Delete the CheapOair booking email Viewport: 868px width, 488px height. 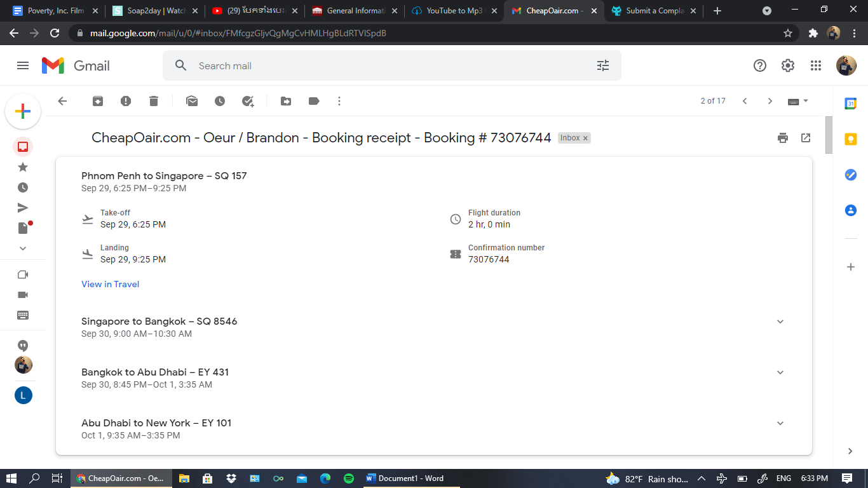[x=153, y=101]
